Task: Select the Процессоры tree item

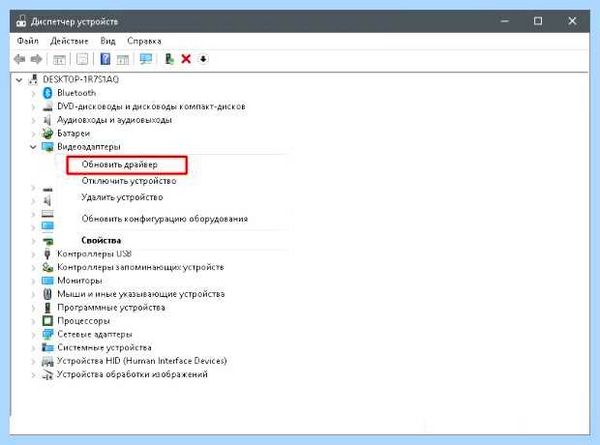Action: click(x=83, y=321)
